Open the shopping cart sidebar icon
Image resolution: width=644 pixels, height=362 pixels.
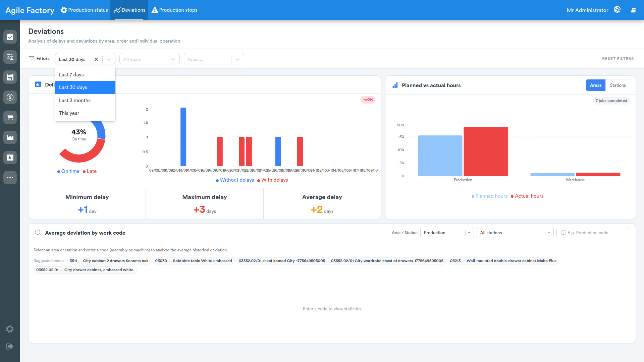pos(10,117)
